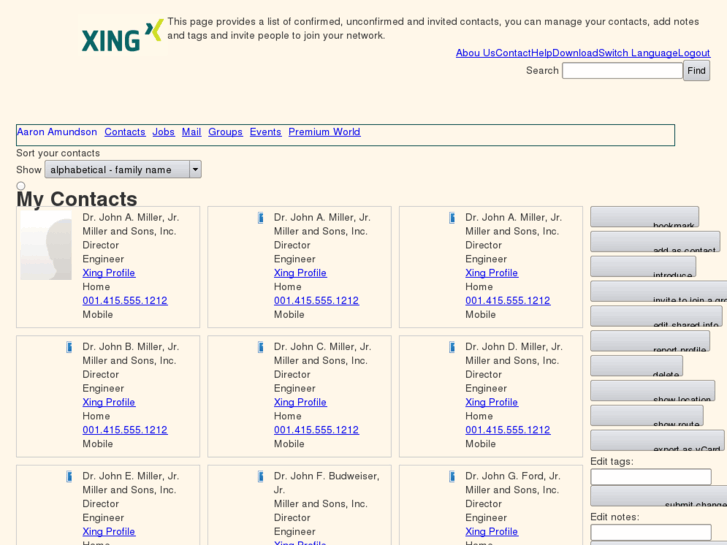727x545 pixels.
Task: Click invite to join a group button
Action: tap(658, 292)
